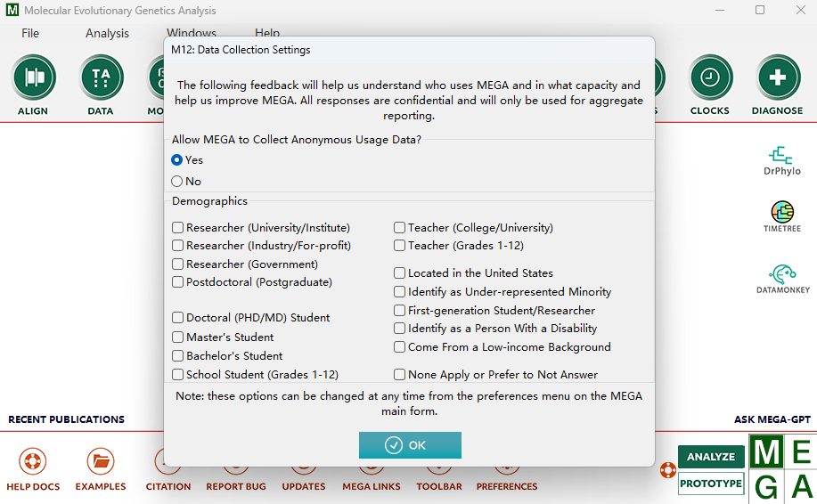Select No for usage data collection

177,182
